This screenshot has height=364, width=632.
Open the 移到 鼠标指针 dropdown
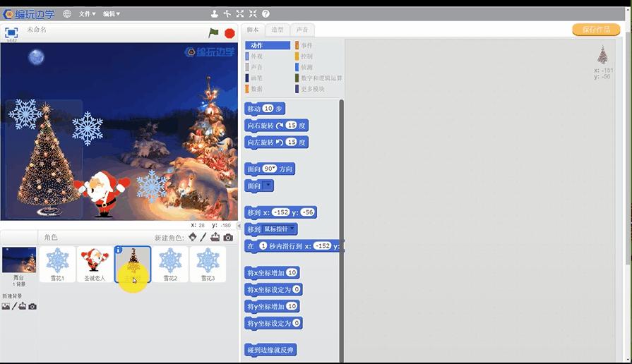(x=292, y=229)
